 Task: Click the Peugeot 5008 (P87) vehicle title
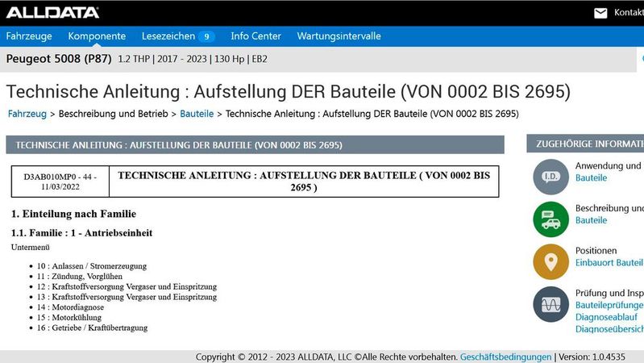click(59, 59)
